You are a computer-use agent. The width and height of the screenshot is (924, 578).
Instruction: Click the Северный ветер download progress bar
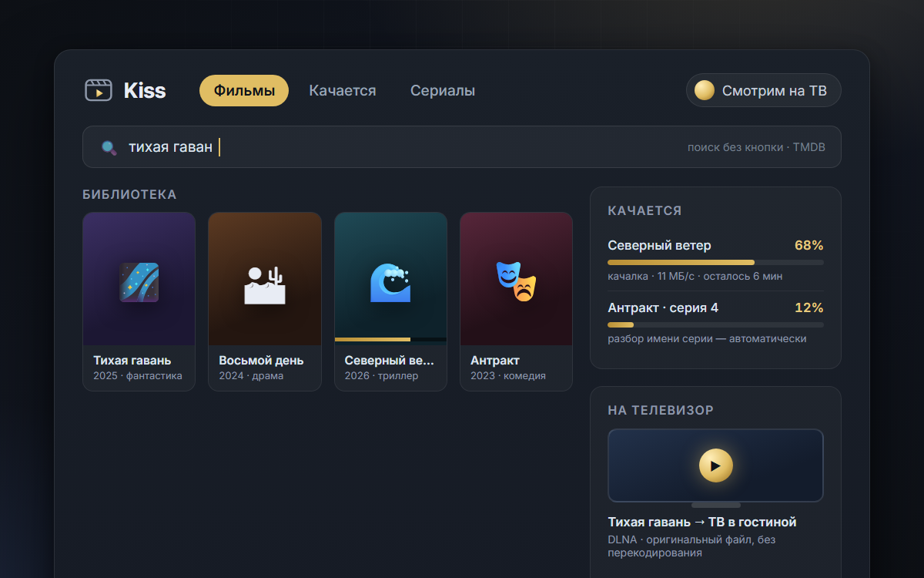coord(715,262)
